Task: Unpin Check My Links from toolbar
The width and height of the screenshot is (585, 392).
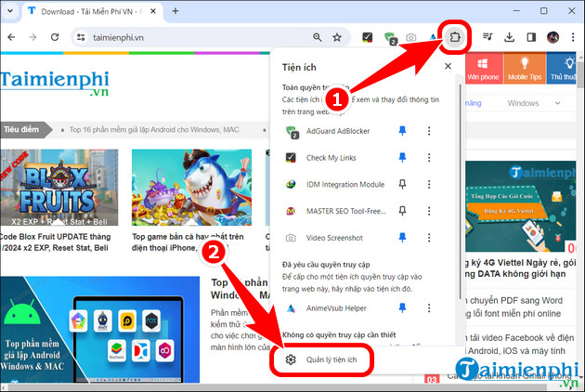Action: click(402, 157)
